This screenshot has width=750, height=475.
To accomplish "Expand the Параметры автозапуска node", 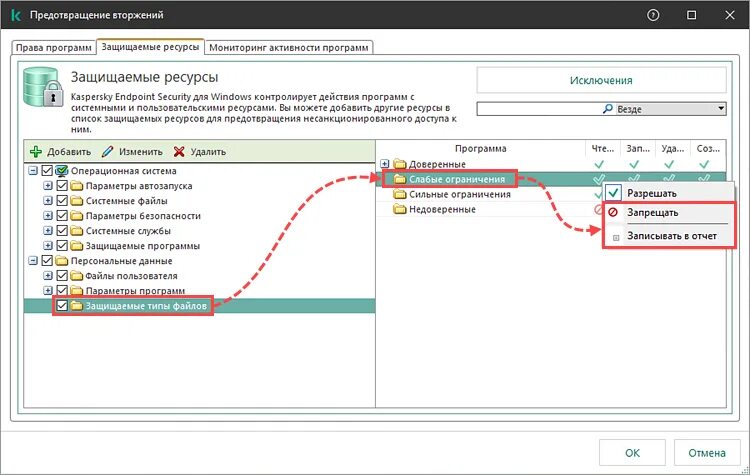I will point(47,186).
